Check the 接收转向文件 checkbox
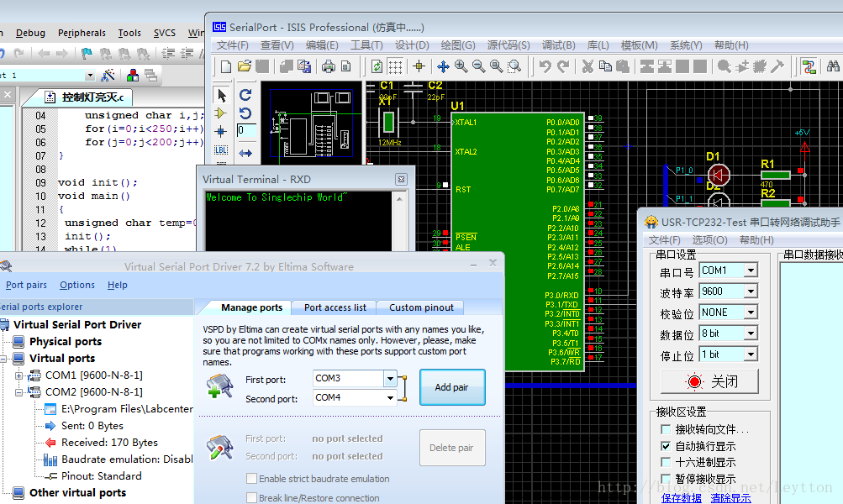The width and height of the screenshot is (843, 504). (666, 430)
